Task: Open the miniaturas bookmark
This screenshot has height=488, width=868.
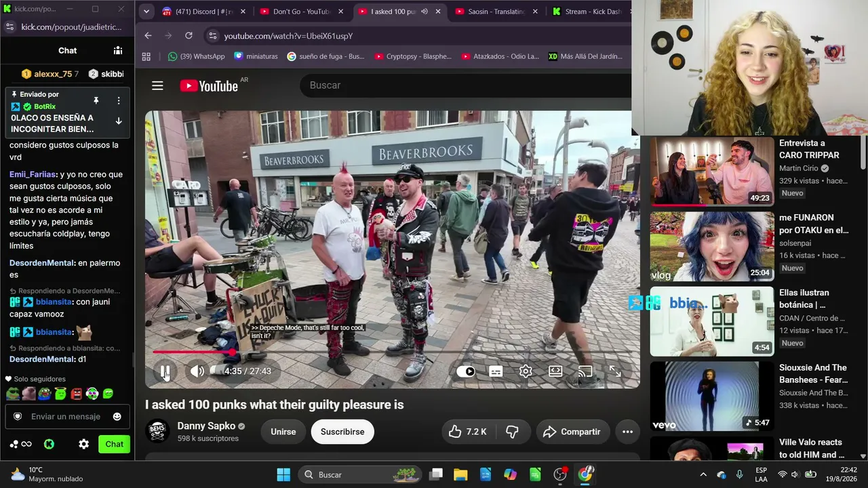Action: tap(256, 56)
